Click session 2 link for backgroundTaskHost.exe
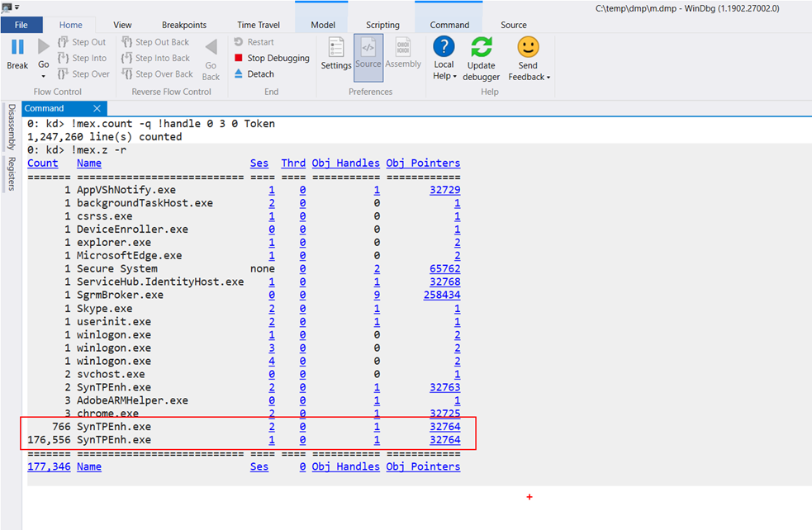Image resolution: width=812 pixels, height=530 pixels. coord(272,203)
